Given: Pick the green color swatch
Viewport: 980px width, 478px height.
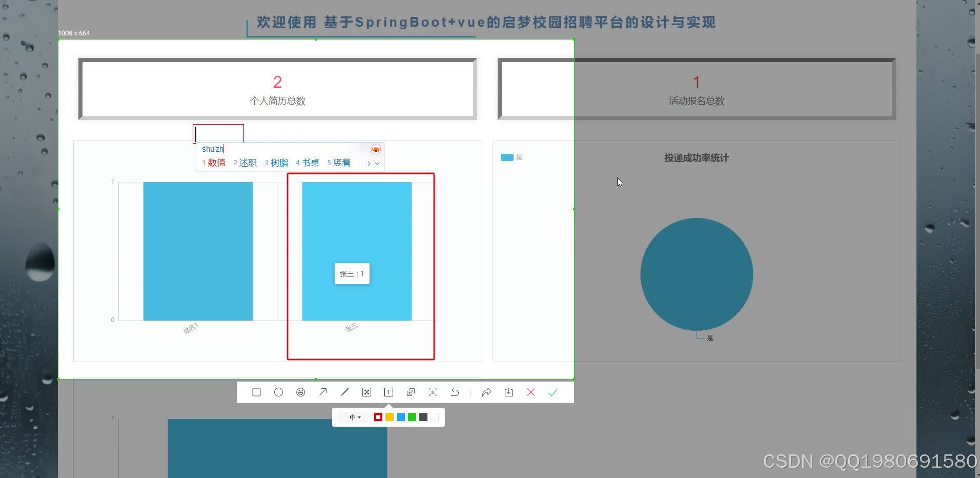Looking at the screenshot, I should 412,417.
